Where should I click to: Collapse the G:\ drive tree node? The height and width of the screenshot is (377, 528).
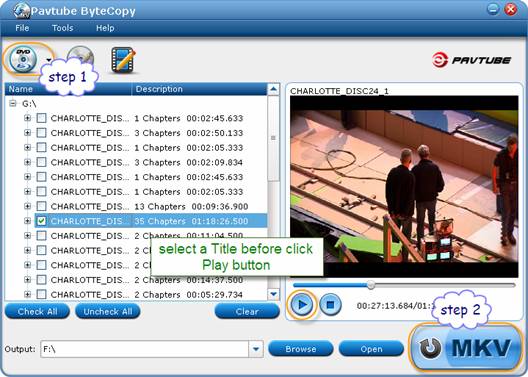tap(13, 103)
